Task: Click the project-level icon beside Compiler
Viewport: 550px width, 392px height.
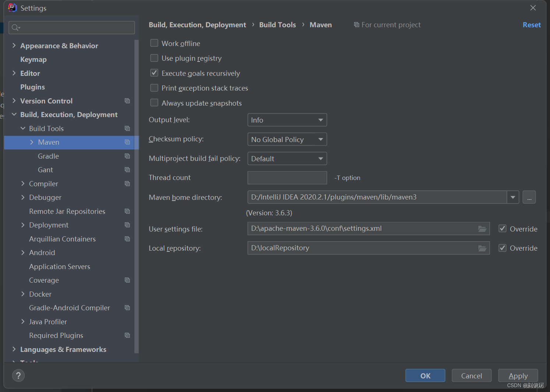Action: [x=127, y=184]
